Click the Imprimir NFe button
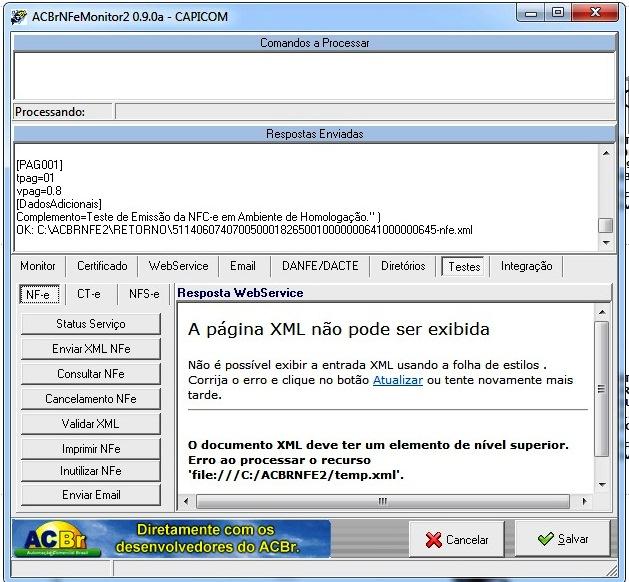This screenshot has height=582, width=629. click(91, 449)
